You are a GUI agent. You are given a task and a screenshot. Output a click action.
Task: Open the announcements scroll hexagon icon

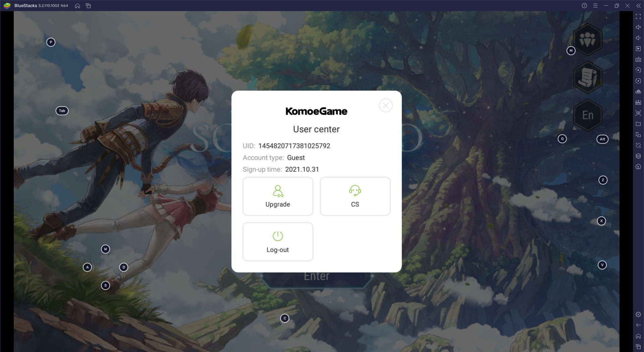588,77
